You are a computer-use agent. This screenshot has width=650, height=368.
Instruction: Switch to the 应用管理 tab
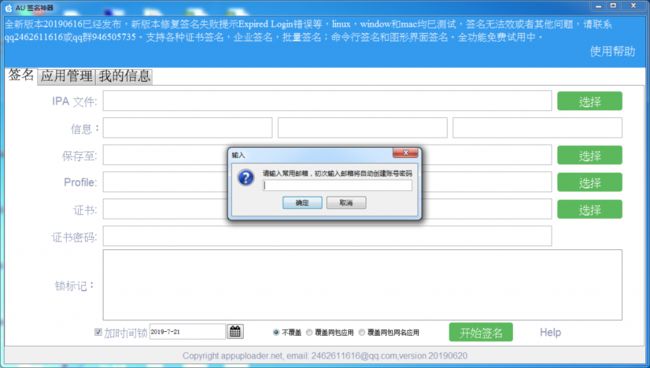[66, 76]
